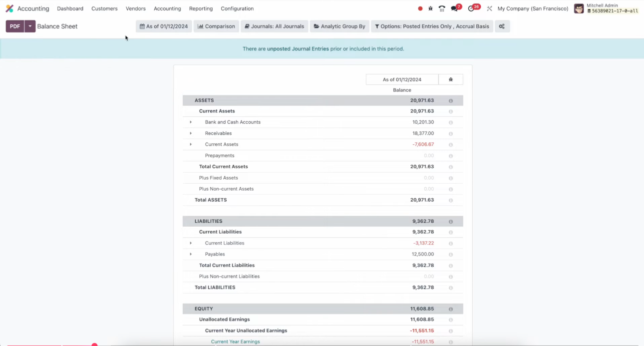Click the 10,201.30 bank balance value
This screenshot has height=346, width=644.
423,122
